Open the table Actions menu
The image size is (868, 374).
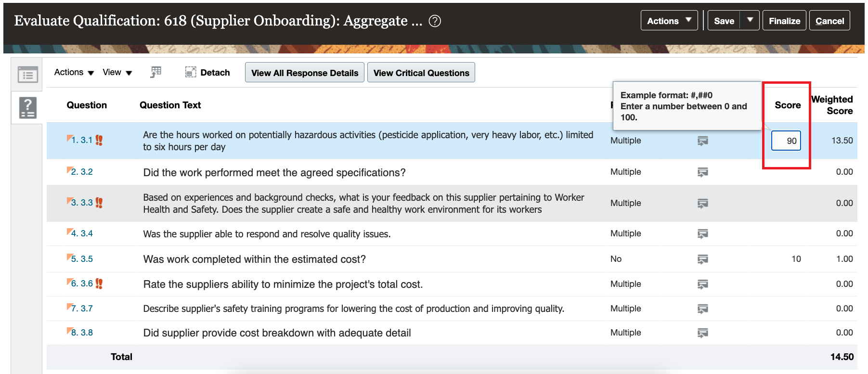click(x=74, y=72)
